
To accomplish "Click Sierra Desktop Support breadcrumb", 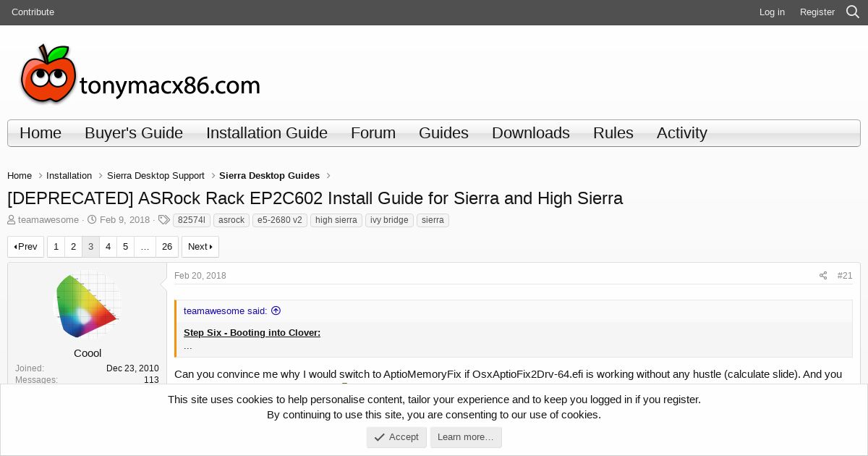I will click(156, 176).
